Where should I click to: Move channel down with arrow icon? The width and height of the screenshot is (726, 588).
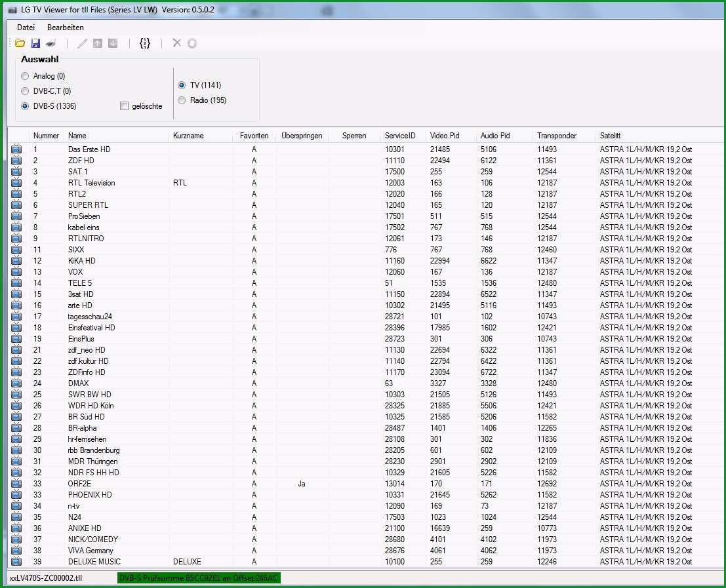[113, 43]
